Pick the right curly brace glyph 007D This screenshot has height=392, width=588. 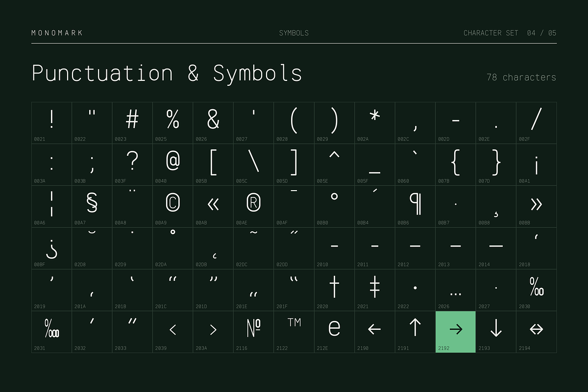coord(495,165)
